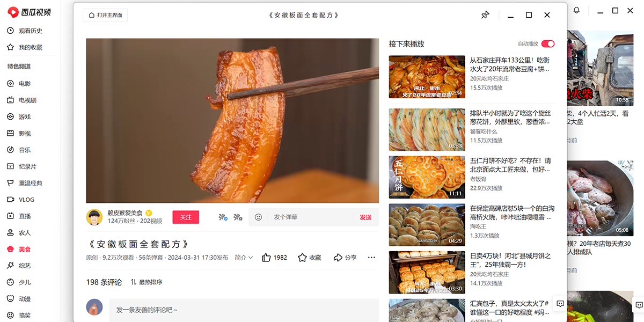The width and height of the screenshot is (644, 322).
Task: Click the notification bell icon
Action: (x=577, y=11)
